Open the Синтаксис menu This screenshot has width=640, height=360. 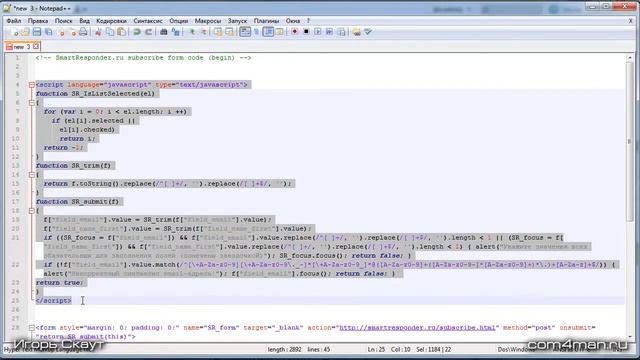tap(148, 21)
